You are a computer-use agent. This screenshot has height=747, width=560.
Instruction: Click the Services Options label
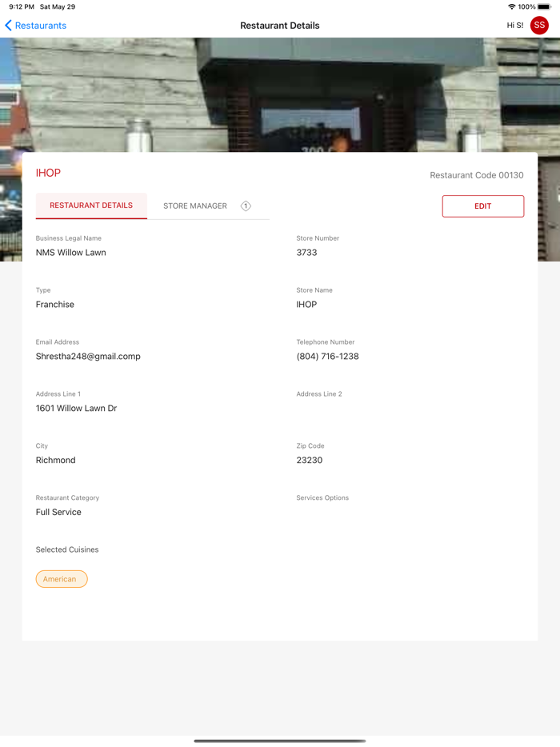322,497
